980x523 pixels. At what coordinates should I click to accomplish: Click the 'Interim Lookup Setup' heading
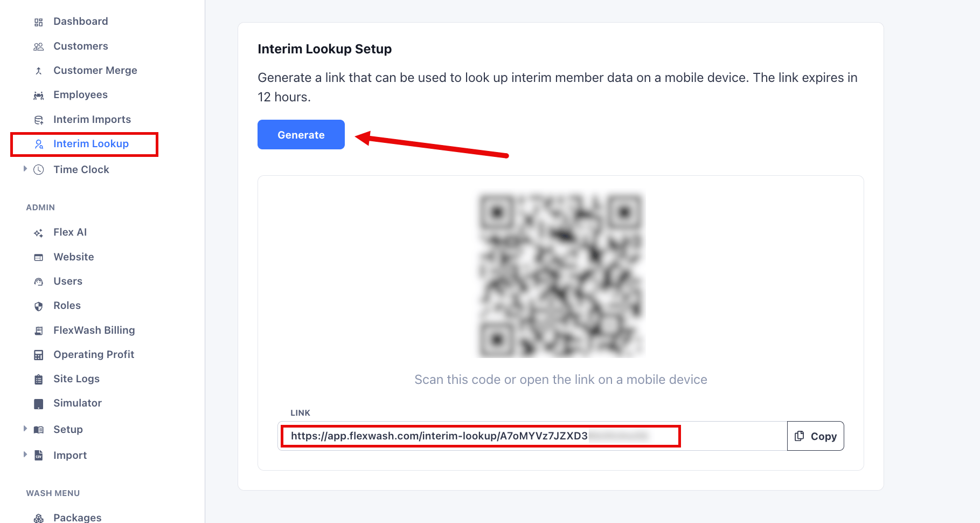325,49
